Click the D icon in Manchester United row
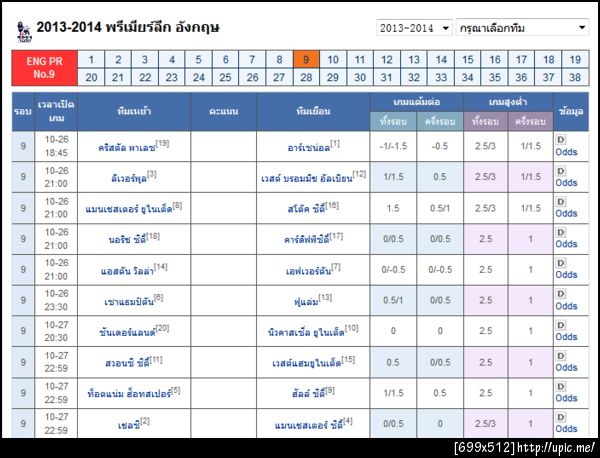This screenshot has width=600, height=458. [x=561, y=202]
